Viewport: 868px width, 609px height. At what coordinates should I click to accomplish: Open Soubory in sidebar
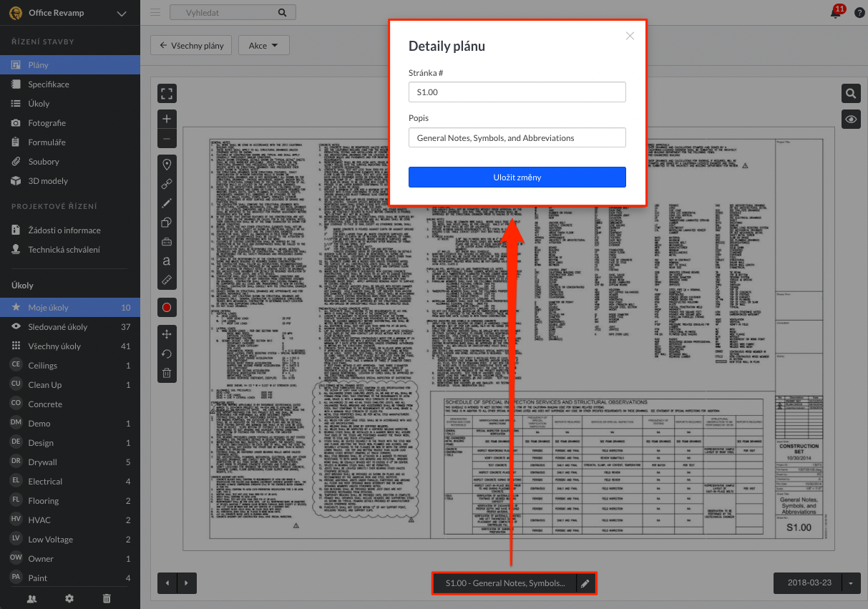[x=70, y=161]
